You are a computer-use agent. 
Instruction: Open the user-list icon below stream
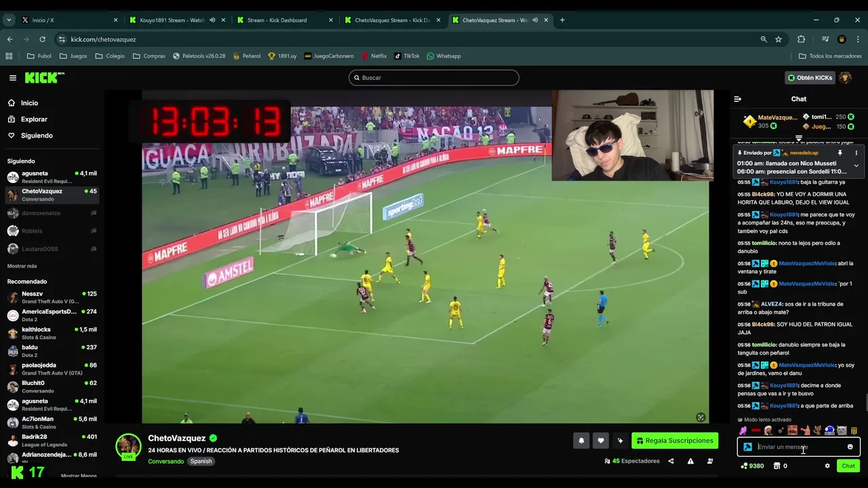tap(710, 461)
